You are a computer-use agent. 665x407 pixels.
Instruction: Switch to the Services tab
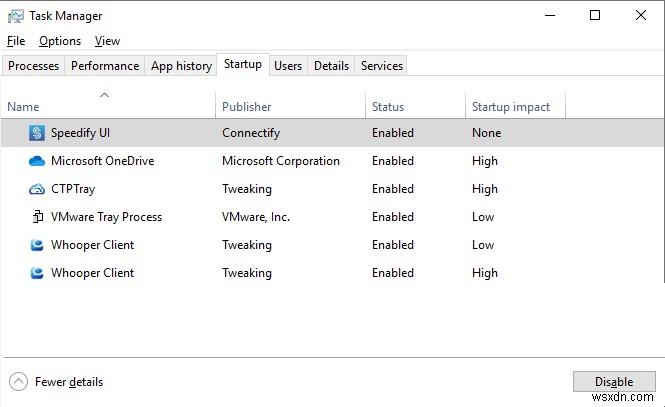[382, 66]
